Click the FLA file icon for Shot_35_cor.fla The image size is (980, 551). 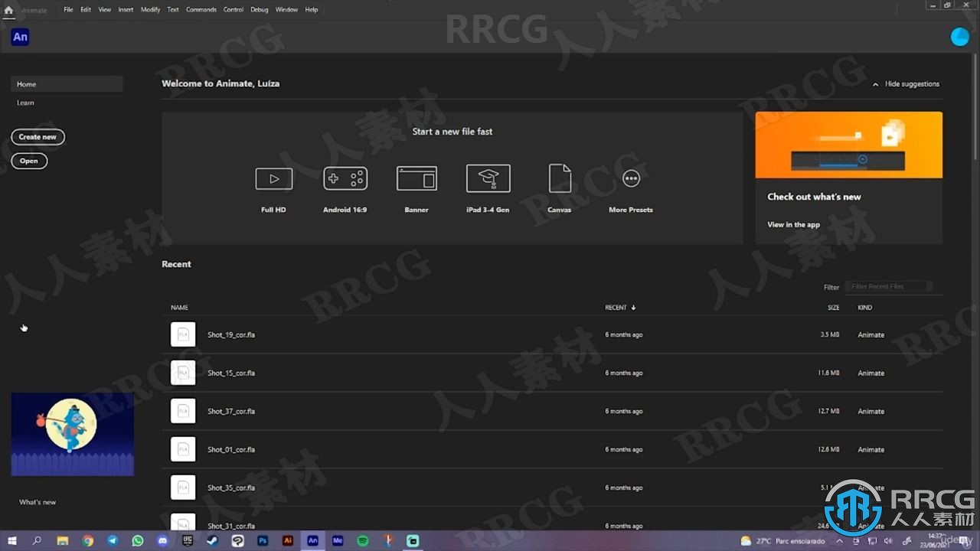[x=183, y=487]
